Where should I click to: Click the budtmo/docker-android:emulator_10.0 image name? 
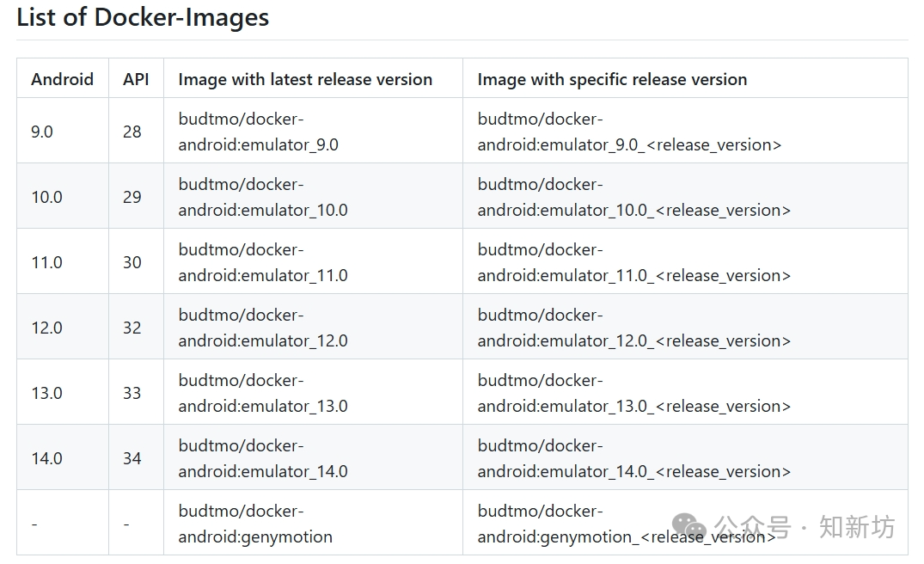coord(262,197)
